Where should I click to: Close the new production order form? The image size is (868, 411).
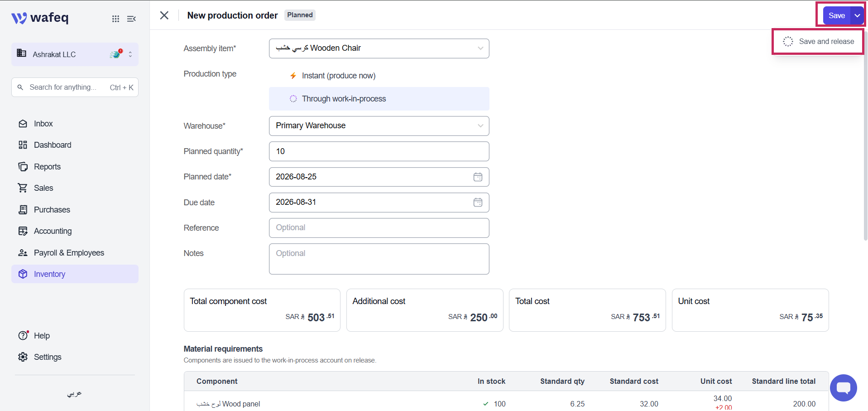click(x=164, y=15)
